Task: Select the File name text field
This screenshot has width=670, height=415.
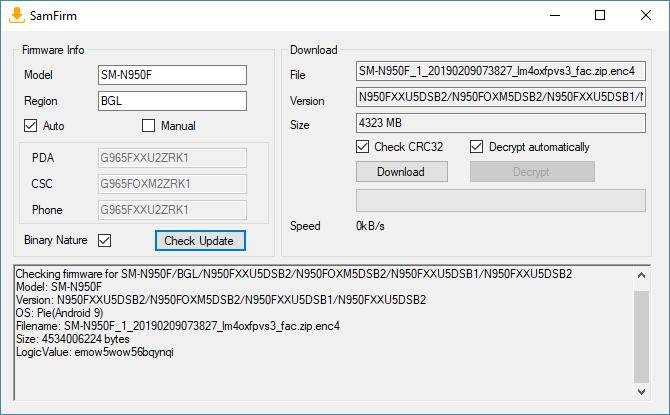Action: pos(500,71)
